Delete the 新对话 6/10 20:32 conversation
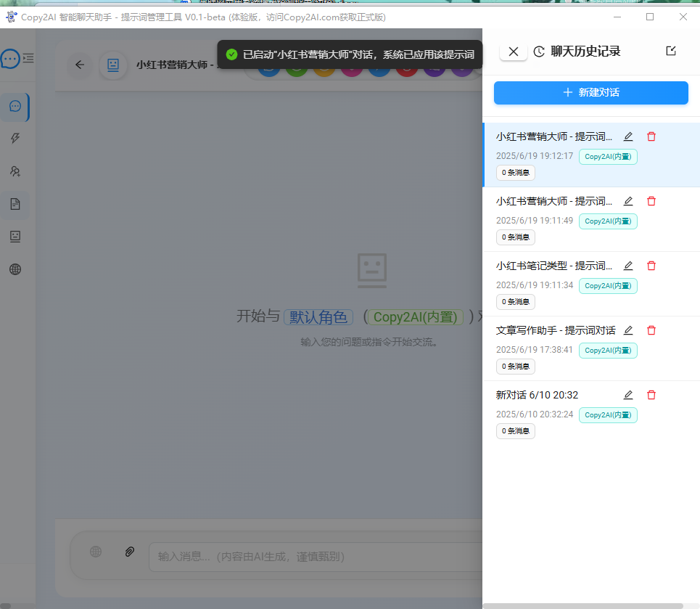This screenshot has width=700, height=609. pos(651,395)
